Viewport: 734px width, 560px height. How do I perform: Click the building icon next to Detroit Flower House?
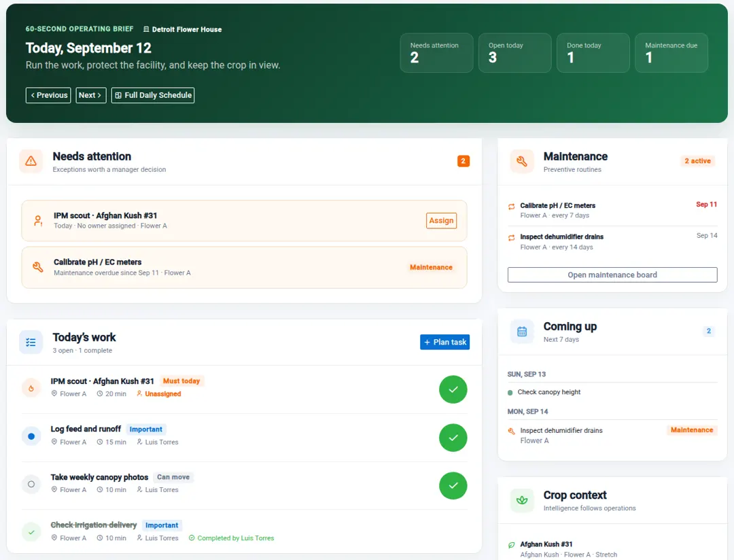click(146, 29)
